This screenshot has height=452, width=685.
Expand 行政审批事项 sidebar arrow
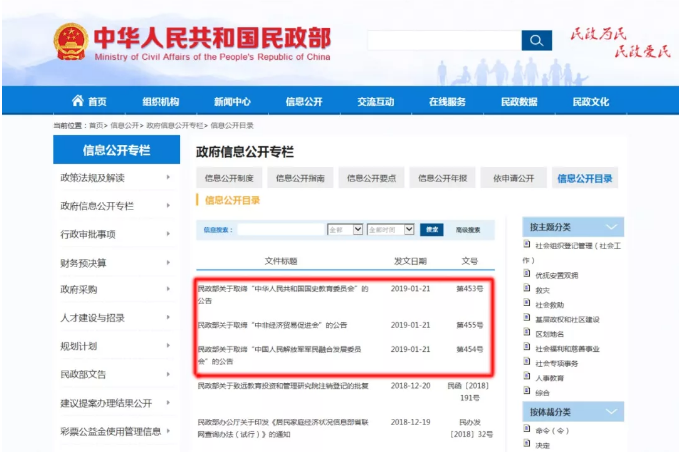click(x=168, y=234)
